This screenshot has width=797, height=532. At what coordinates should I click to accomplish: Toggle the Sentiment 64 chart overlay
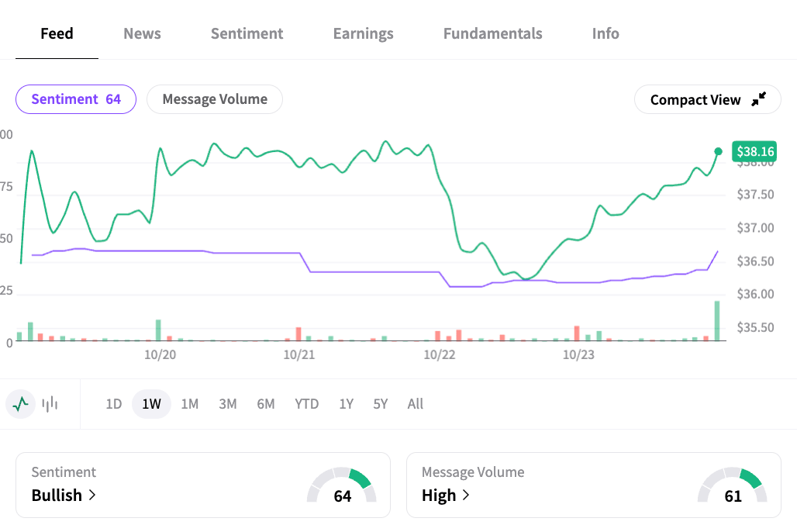click(76, 99)
